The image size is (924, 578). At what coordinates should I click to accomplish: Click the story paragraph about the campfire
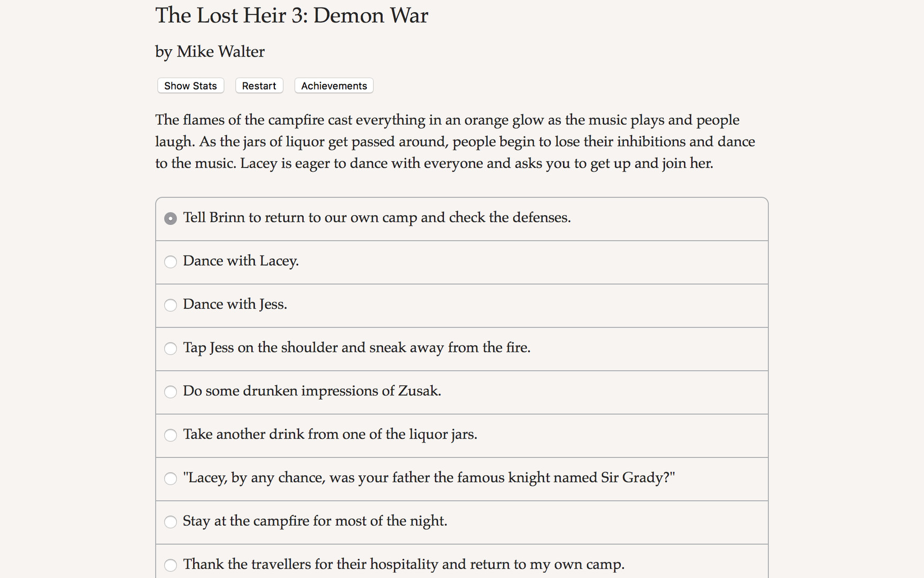(x=455, y=141)
